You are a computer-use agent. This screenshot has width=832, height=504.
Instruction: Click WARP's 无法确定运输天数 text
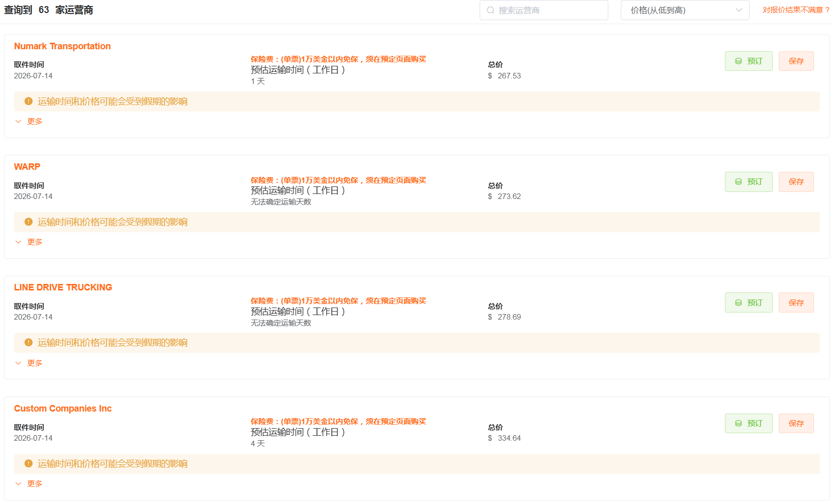281,202
